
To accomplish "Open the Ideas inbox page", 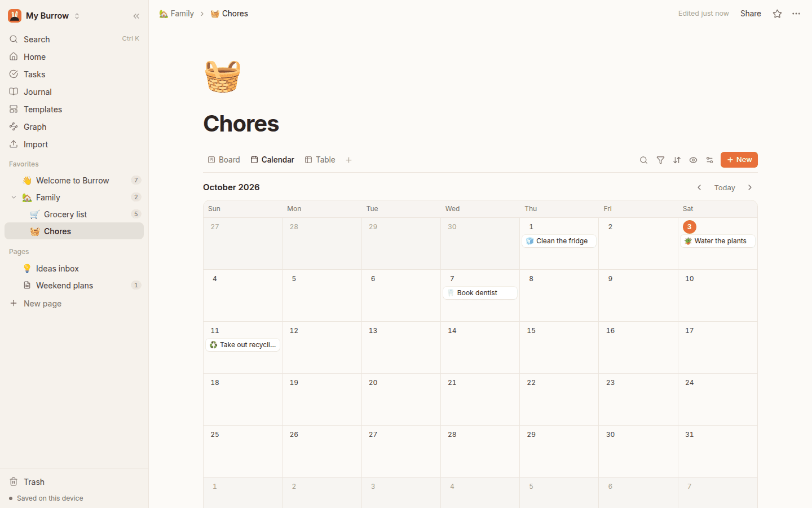I will [74, 268].
